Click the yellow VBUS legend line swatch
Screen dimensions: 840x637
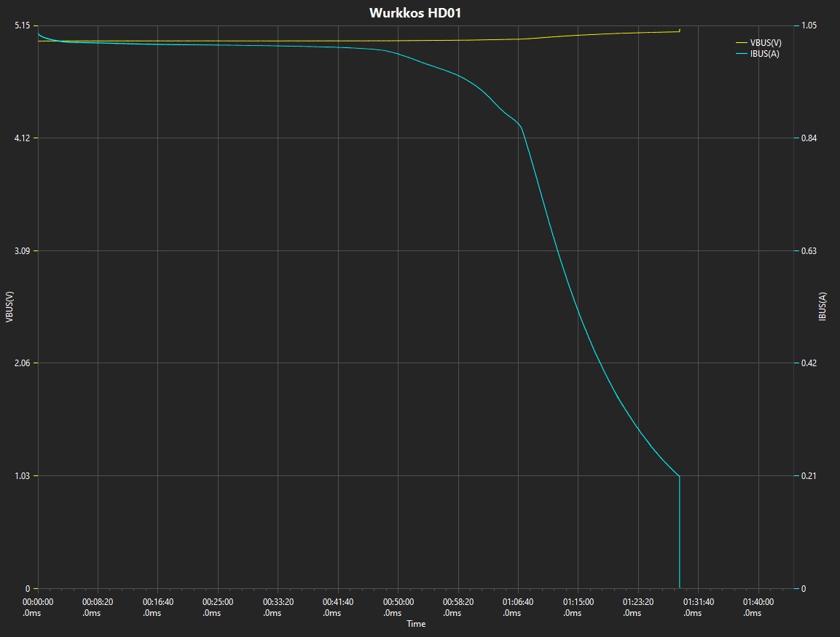pyautogui.click(x=742, y=43)
